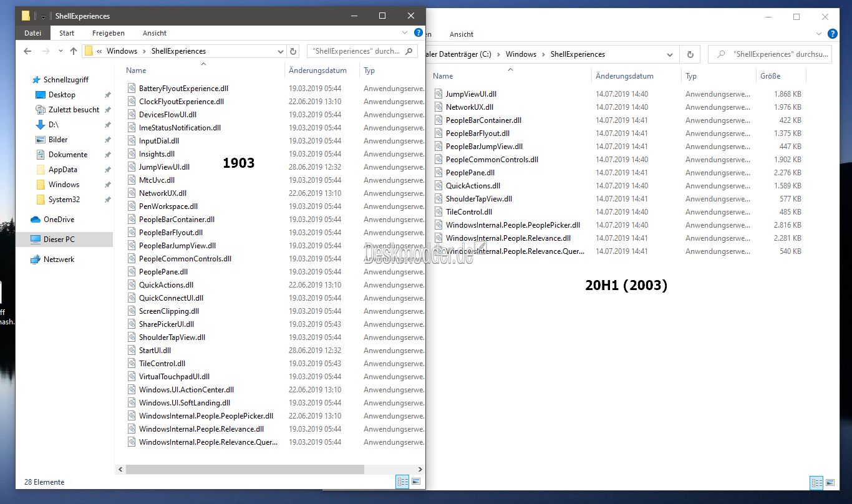The image size is (852, 504).
Task: Select the Windows.UI.SoftLanding.dll file icon
Action: tap(132, 403)
